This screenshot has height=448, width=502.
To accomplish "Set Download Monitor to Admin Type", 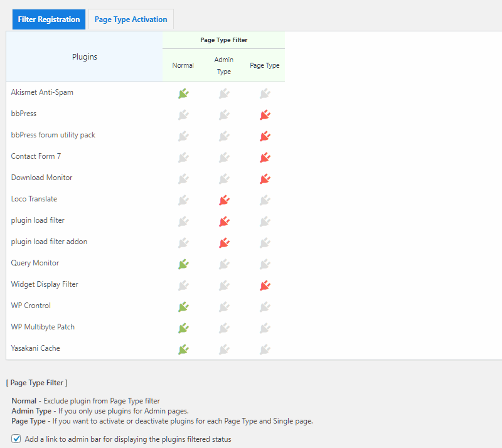I will tap(224, 179).
